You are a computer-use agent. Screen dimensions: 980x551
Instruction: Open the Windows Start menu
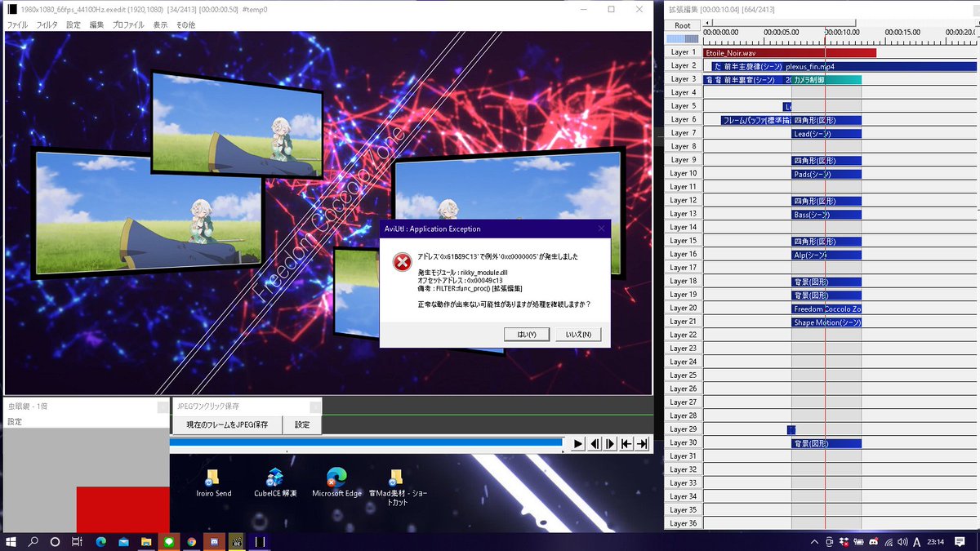(12, 541)
